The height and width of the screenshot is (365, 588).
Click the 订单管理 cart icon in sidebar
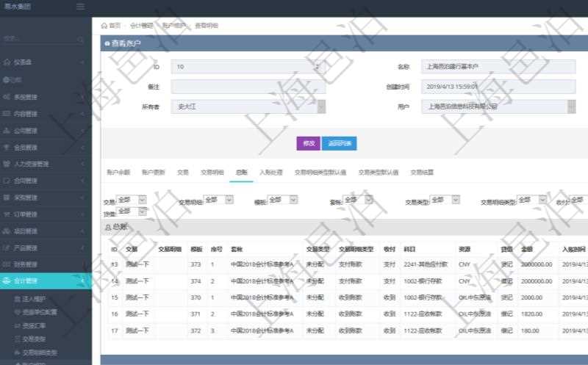click(7, 214)
